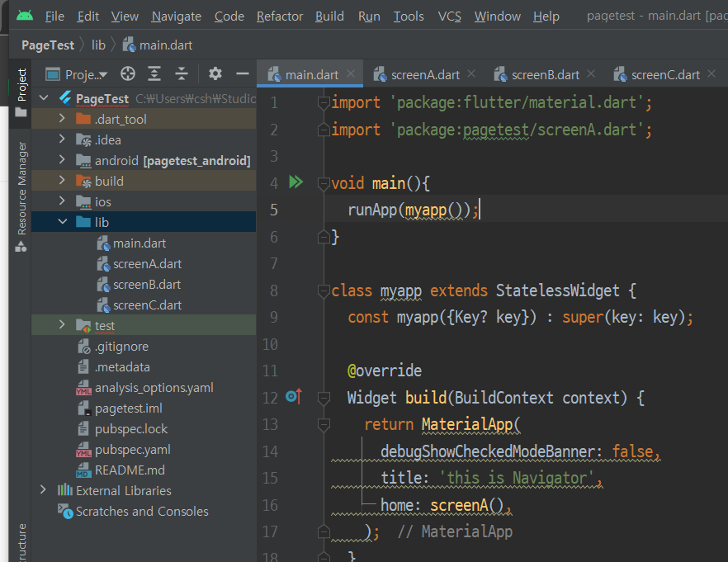Click the override gutter icon beside build method
Screen dimensions: 728x562
pos(293,398)
